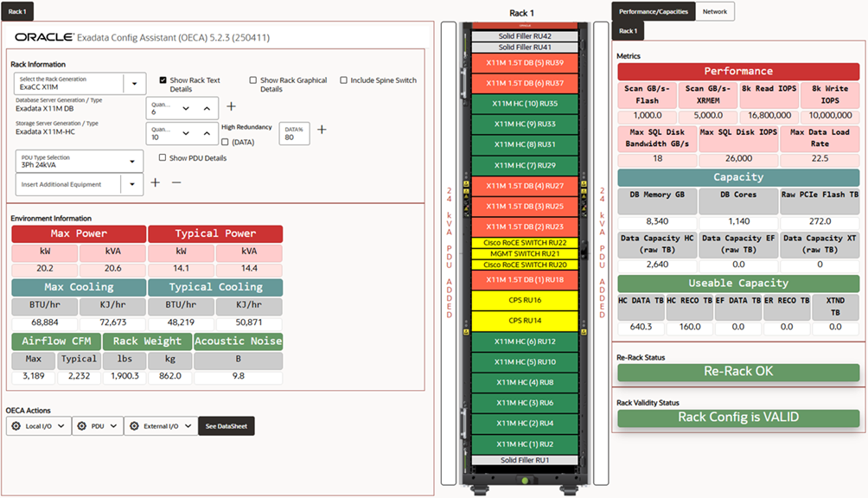Select X11M 1.5T DB (5) RU39 in rack
This screenshot has width=868, height=498.
[x=525, y=62]
